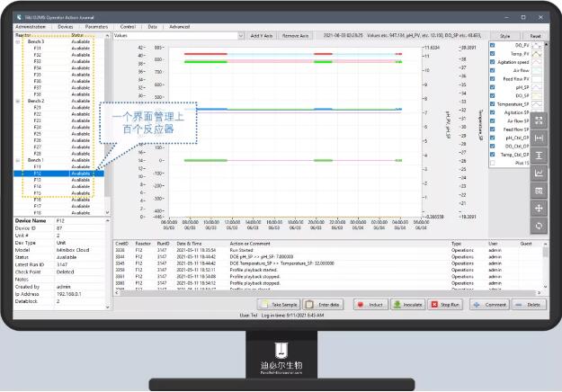Toggle the Agitation SP checkbox

pyautogui.click(x=493, y=112)
